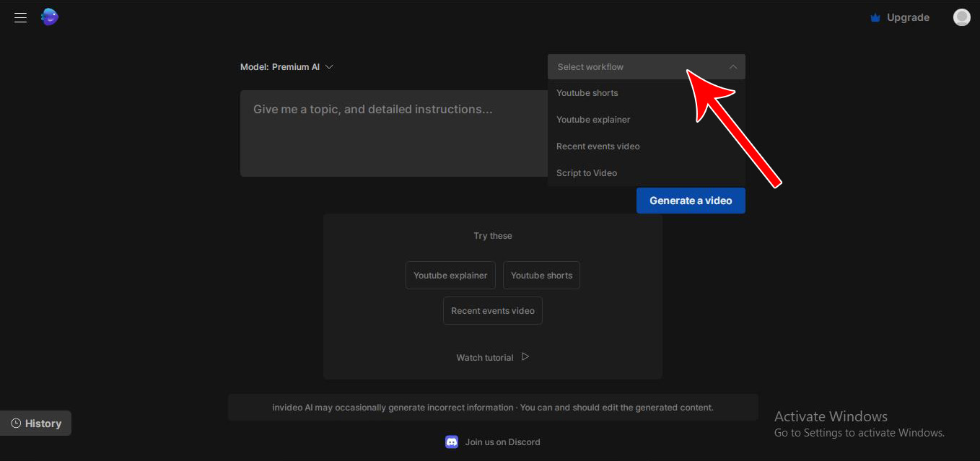
Task: Click the Upgrade crown icon
Action: (875, 18)
